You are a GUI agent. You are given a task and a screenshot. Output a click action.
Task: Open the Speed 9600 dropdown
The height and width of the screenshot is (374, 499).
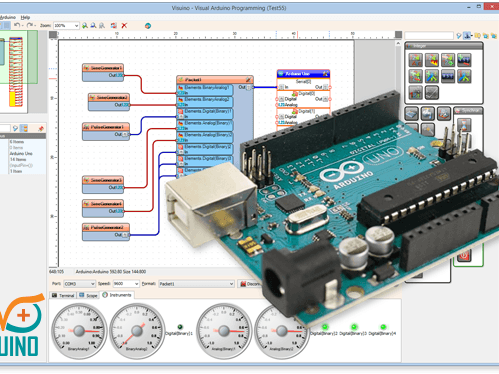click(x=126, y=284)
